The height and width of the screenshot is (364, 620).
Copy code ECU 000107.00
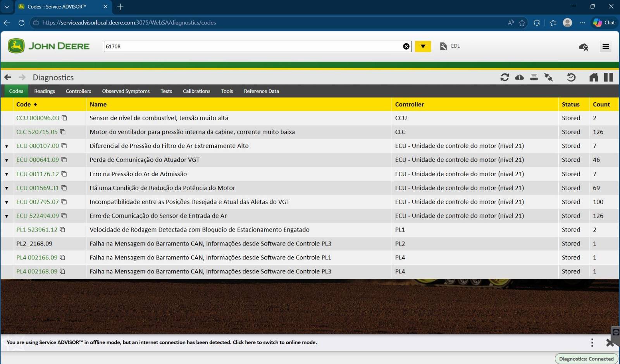point(64,146)
